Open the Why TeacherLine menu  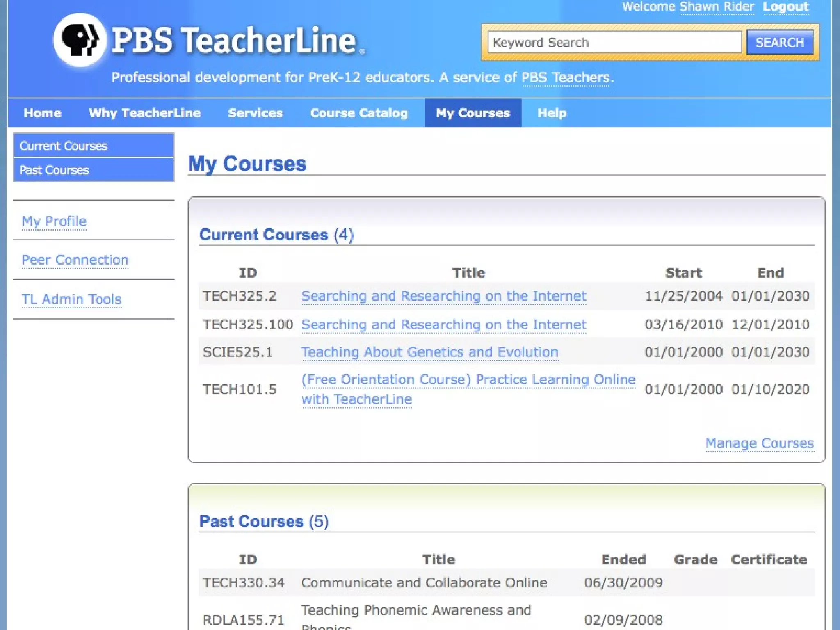(145, 113)
